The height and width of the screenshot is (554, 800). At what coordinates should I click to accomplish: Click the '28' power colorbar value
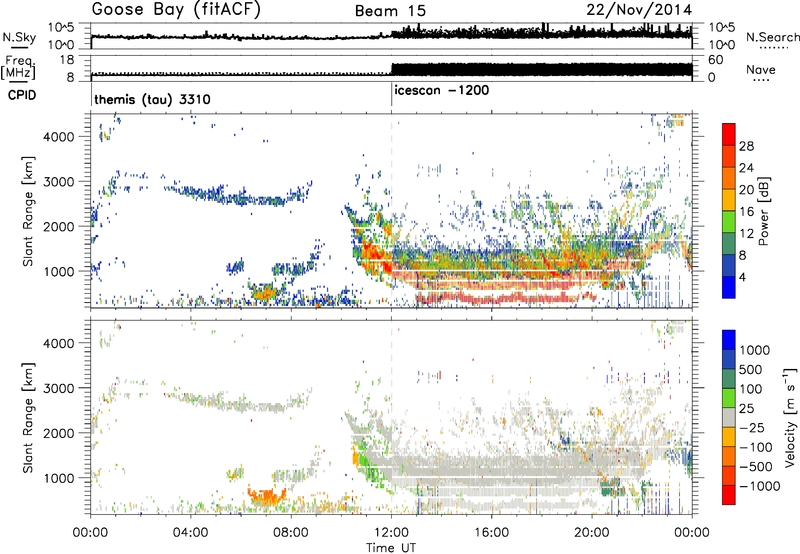[746, 147]
